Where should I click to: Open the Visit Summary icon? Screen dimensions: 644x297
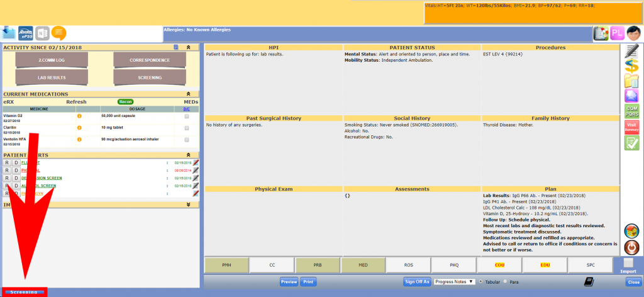(x=631, y=126)
